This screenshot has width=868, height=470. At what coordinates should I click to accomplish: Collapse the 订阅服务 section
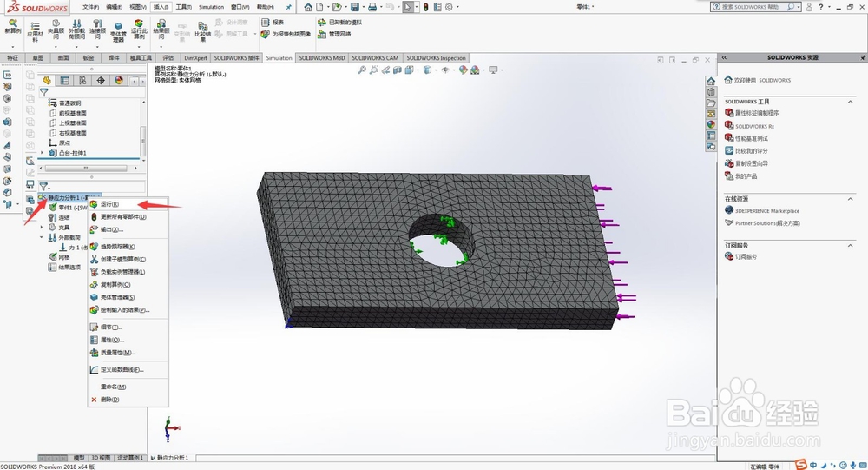(851, 245)
